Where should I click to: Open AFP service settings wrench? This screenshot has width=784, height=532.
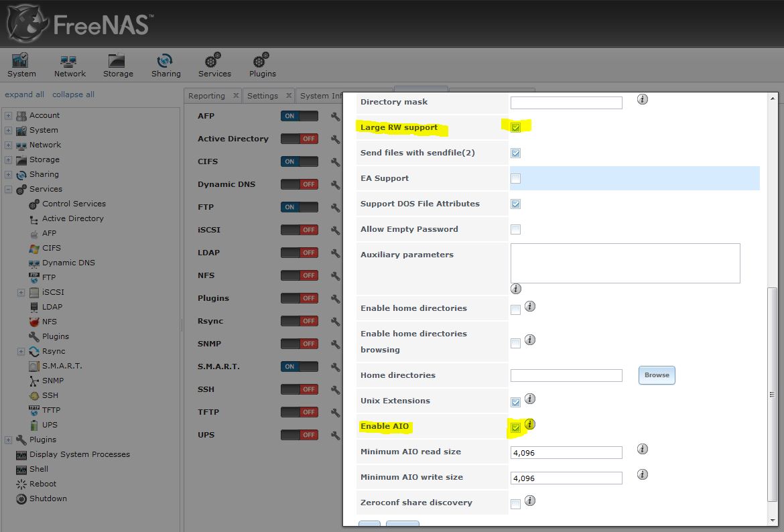coord(335,117)
